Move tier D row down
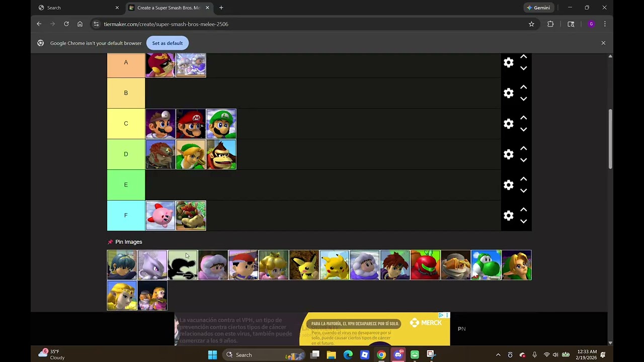This screenshot has width=644, height=362. coord(523,160)
